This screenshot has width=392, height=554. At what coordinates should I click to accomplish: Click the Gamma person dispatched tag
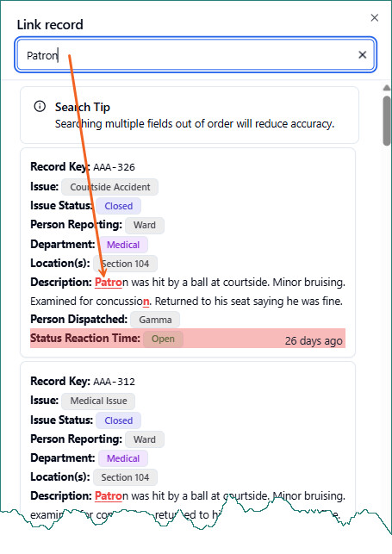click(155, 320)
